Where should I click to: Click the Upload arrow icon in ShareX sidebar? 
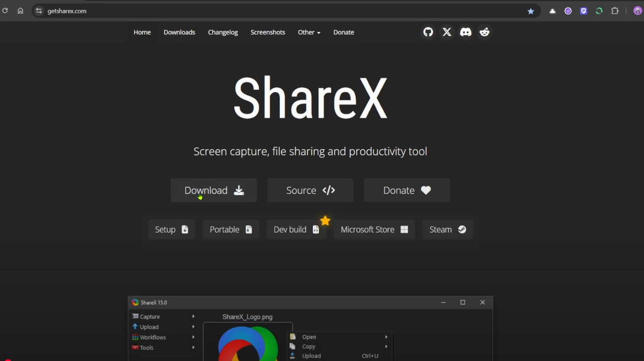pyautogui.click(x=135, y=327)
